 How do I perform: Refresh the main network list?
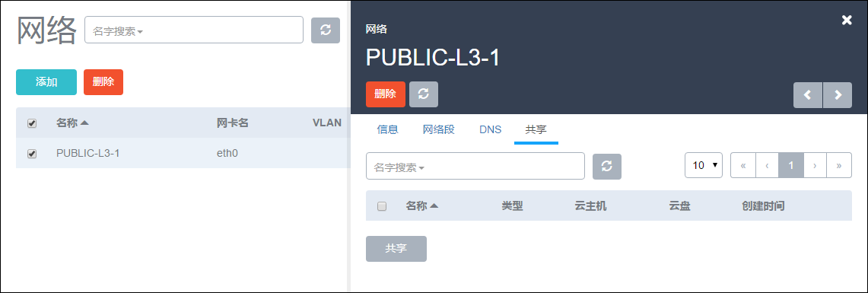point(326,30)
